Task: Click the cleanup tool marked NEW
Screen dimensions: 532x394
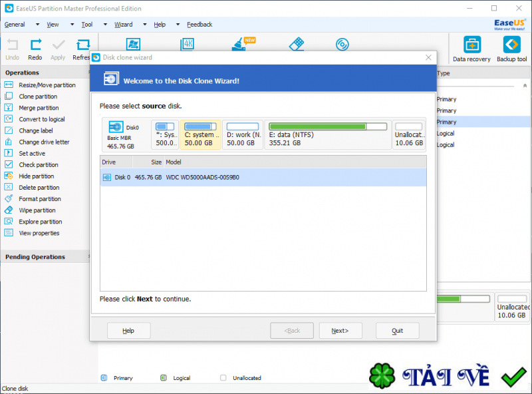Action: click(x=239, y=43)
